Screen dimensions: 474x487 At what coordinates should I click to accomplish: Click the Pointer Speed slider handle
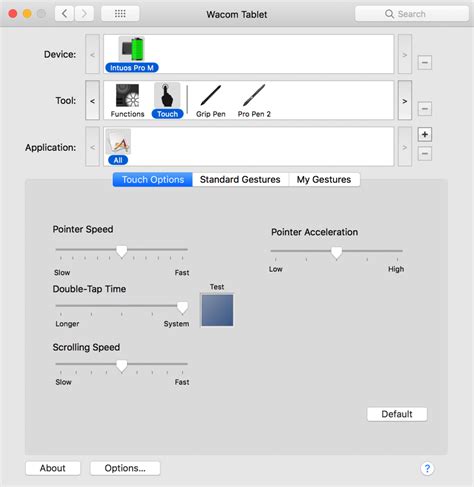[122, 251]
